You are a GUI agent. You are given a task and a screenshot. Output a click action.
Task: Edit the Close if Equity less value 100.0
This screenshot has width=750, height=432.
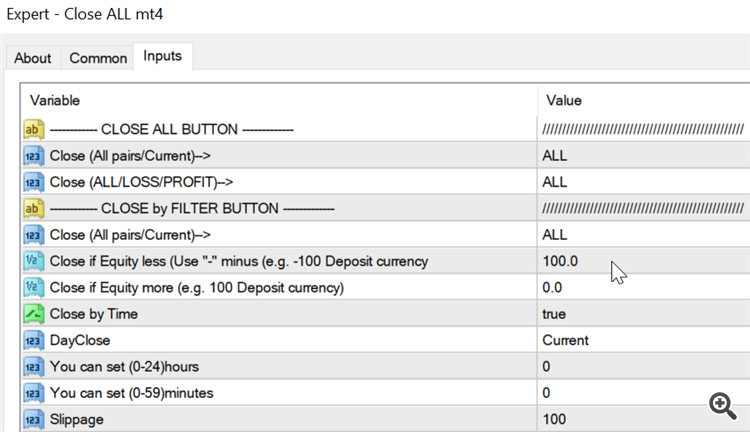[560, 261]
